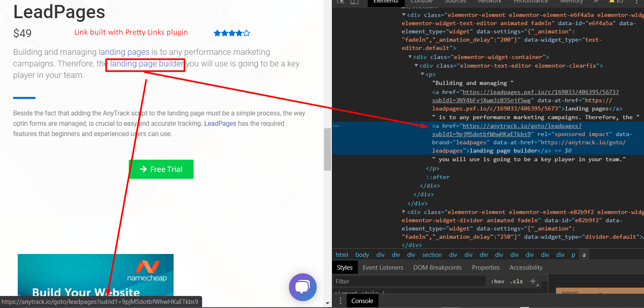The width and height of the screenshot is (644, 308).
Task: Click the margin box model region
Action: click(599, 291)
